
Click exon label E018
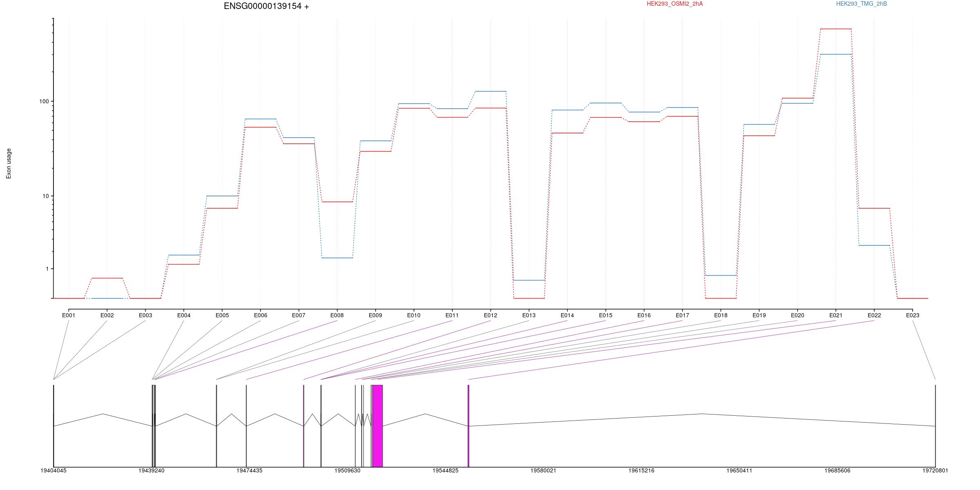coord(721,315)
